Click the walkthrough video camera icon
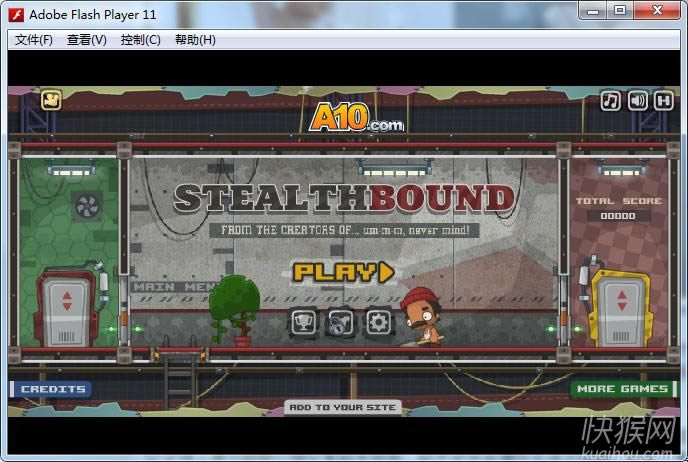The height and width of the screenshot is (462, 688). (51, 100)
